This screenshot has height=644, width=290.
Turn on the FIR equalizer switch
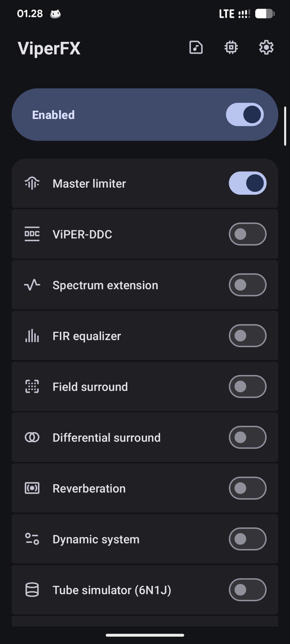pyautogui.click(x=247, y=336)
